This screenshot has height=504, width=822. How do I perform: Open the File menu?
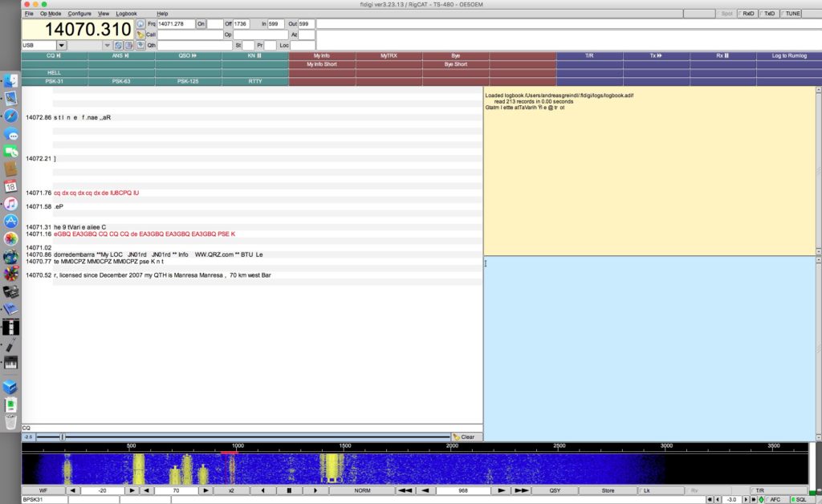click(x=29, y=14)
